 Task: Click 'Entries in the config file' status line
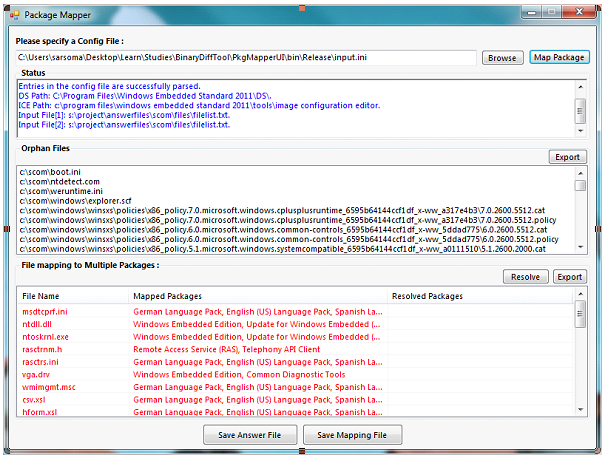point(109,86)
